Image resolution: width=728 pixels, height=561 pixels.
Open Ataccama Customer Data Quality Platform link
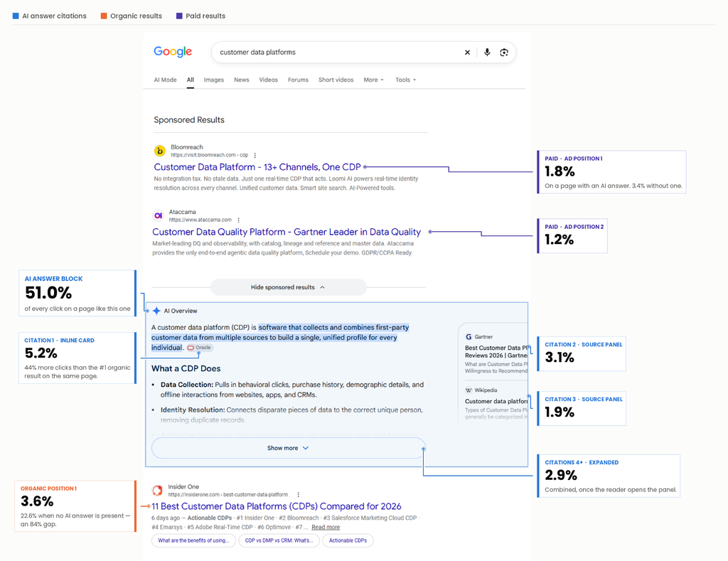287,232
